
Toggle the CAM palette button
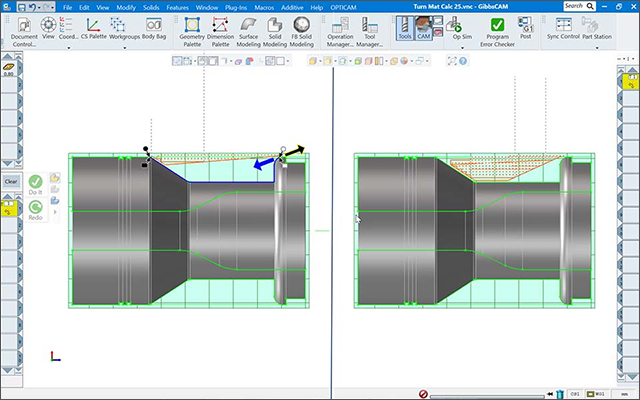(424, 27)
